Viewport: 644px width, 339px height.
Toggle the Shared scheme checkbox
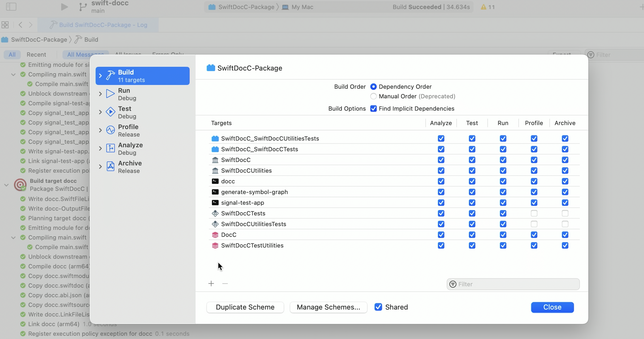coord(378,307)
